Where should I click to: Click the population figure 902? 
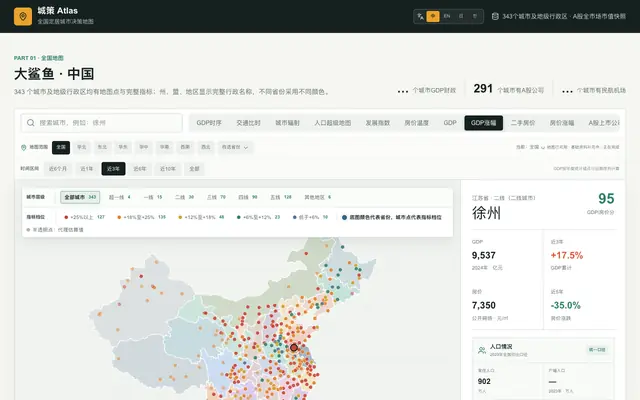pyautogui.click(x=484, y=381)
